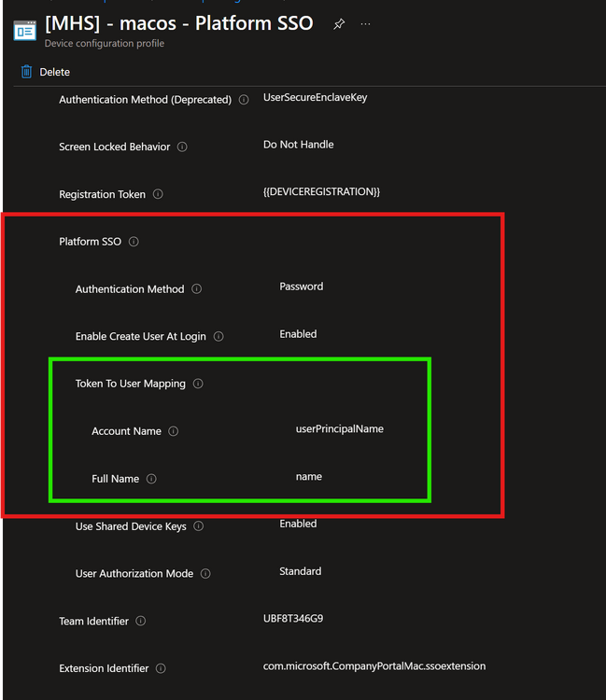Click the device configuration profile icon
Screen dimensions: 606x700
coord(24,31)
